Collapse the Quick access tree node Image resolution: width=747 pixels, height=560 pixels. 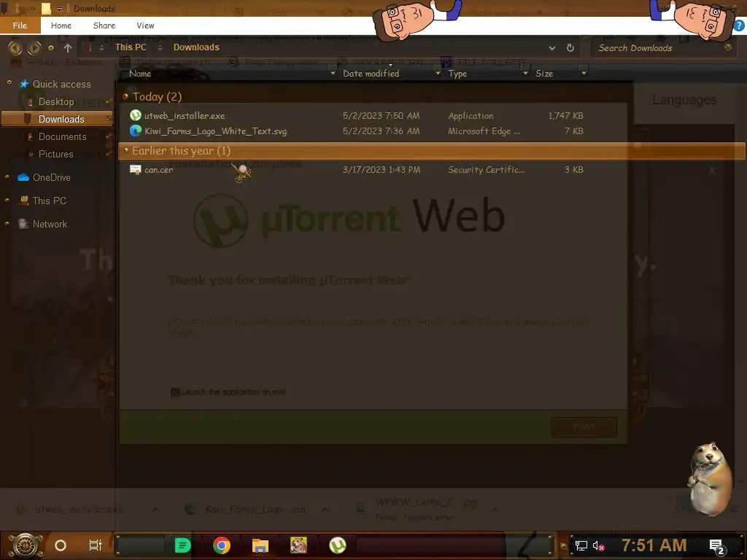click(x=9, y=82)
